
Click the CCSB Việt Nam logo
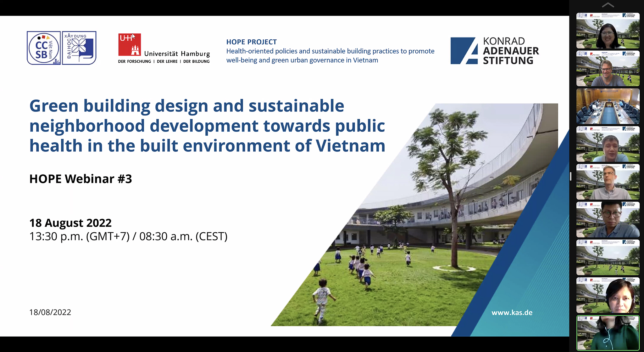click(44, 48)
